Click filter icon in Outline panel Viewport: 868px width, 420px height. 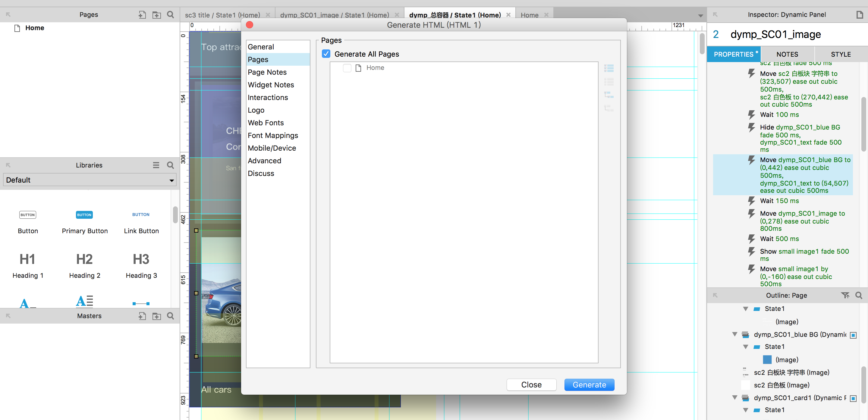click(x=845, y=295)
